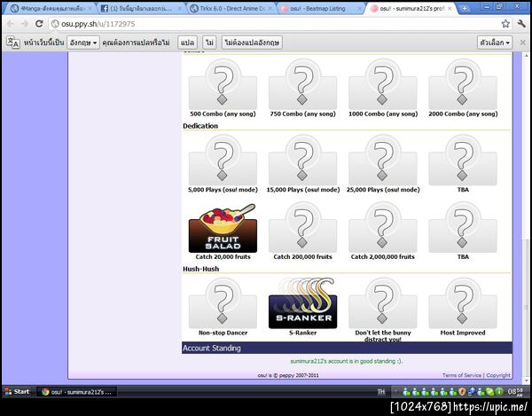
Task: Click the Account Standing header bar
Action: tap(347, 348)
